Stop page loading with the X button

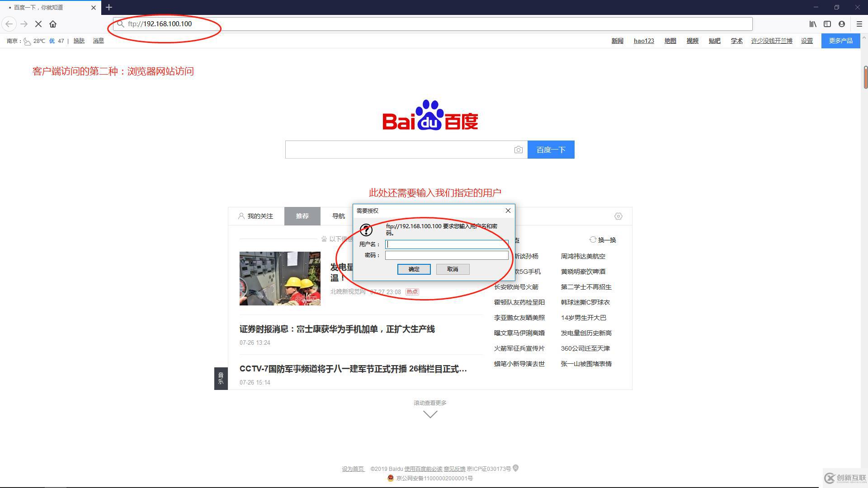pos(38,24)
